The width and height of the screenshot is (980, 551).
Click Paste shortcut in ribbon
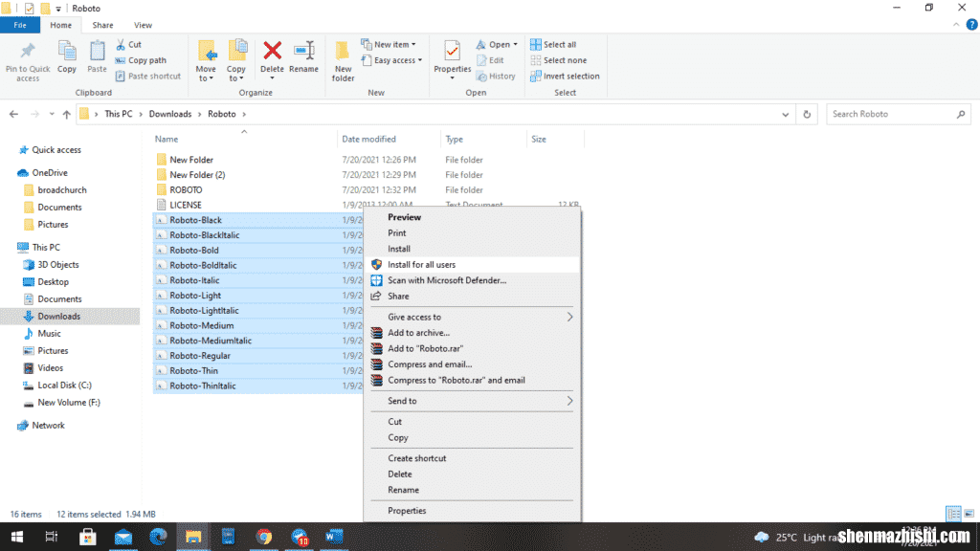(x=148, y=77)
